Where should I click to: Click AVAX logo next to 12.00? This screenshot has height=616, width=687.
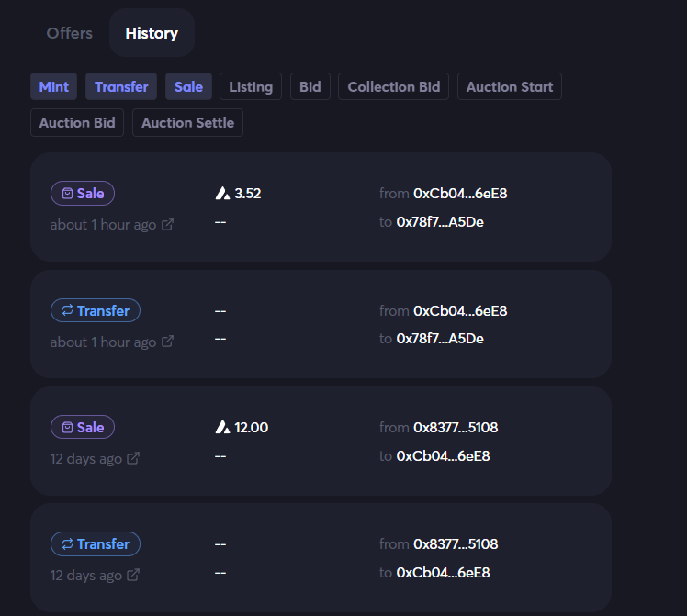point(222,427)
